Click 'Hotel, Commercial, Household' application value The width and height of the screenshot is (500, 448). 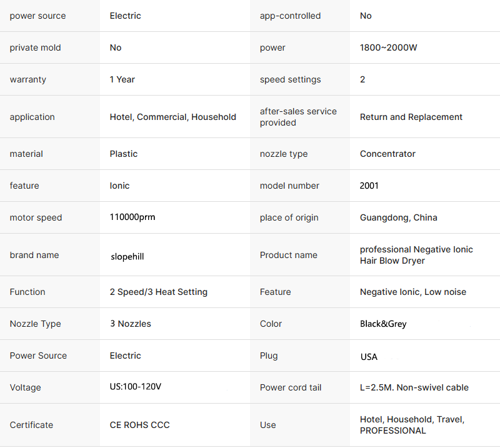point(172,117)
